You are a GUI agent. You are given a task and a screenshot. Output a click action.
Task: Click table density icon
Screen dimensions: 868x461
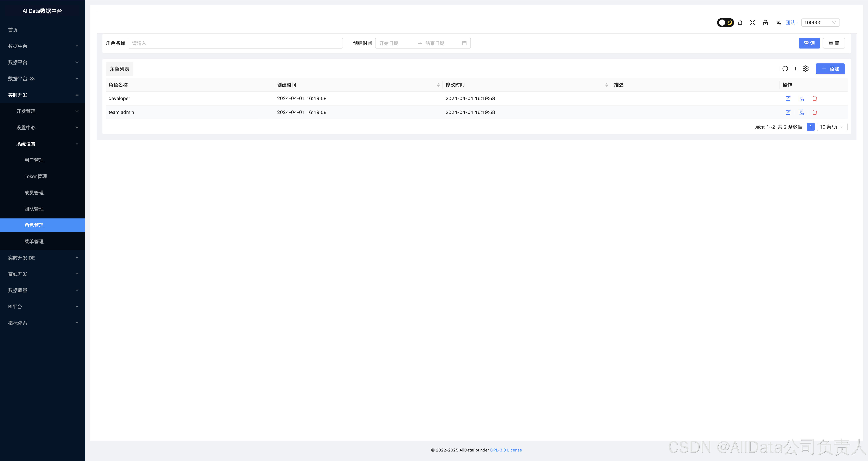click(795, 69)
